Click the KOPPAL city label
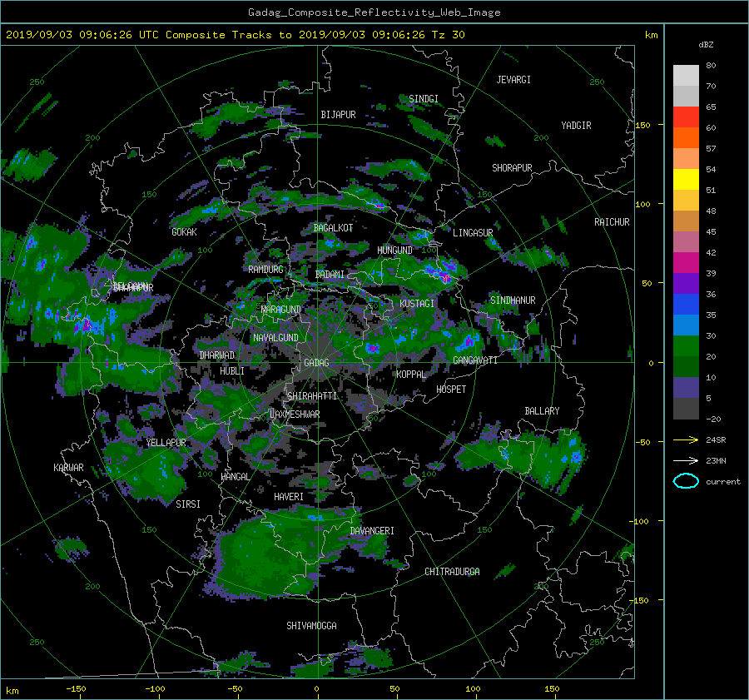The width and height of the screenshot is (749, 700). pyautogui.click(x=411, y=374)
